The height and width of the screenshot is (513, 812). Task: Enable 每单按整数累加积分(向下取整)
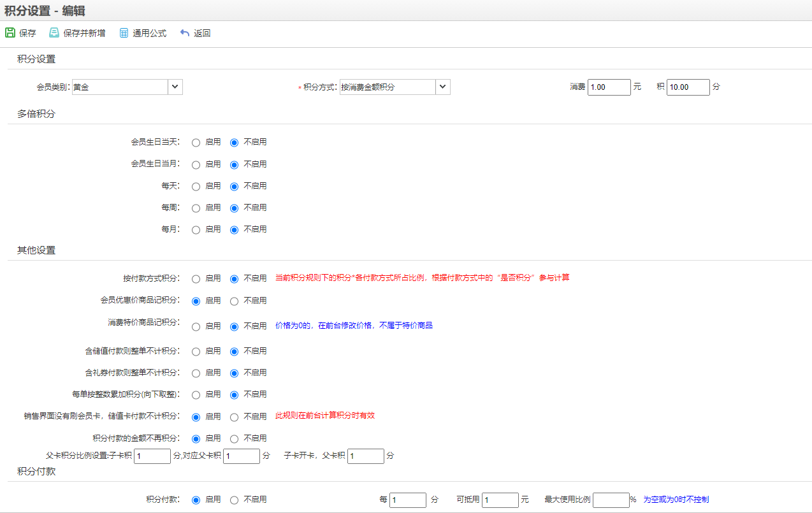tap(196, 394)
